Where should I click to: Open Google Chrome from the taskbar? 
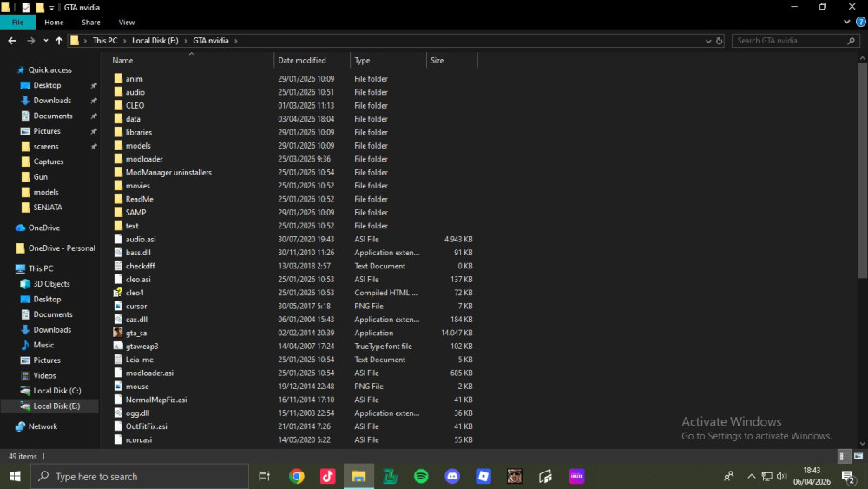click(x=297, y=476)
